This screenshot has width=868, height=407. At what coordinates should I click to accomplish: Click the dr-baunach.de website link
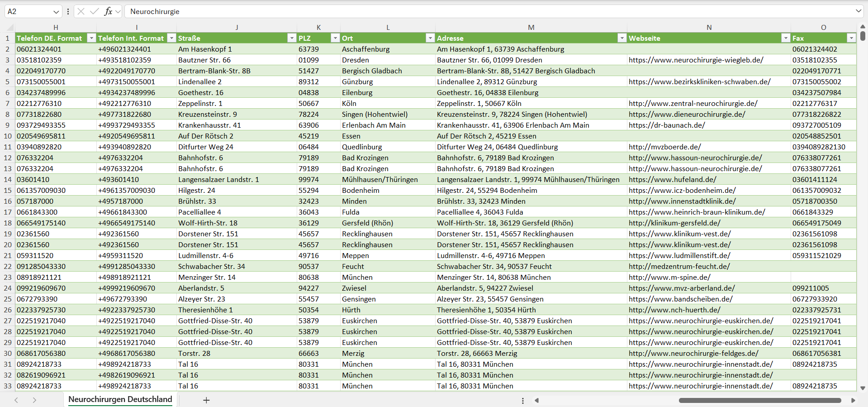point(666,125)
